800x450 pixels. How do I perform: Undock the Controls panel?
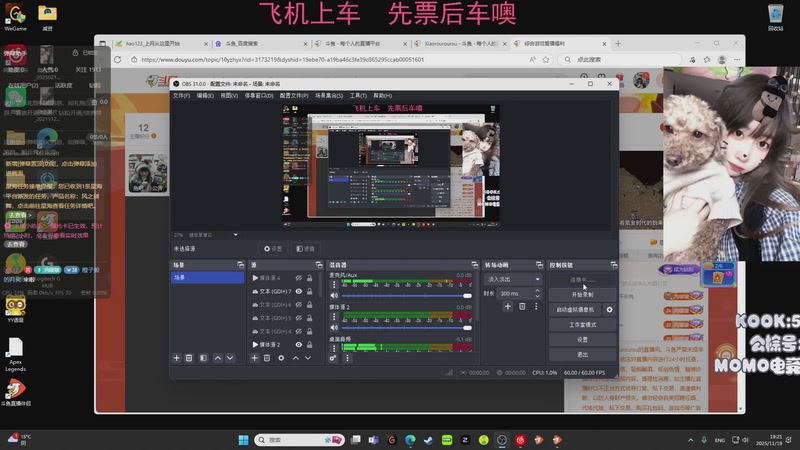tap(614, 265)
